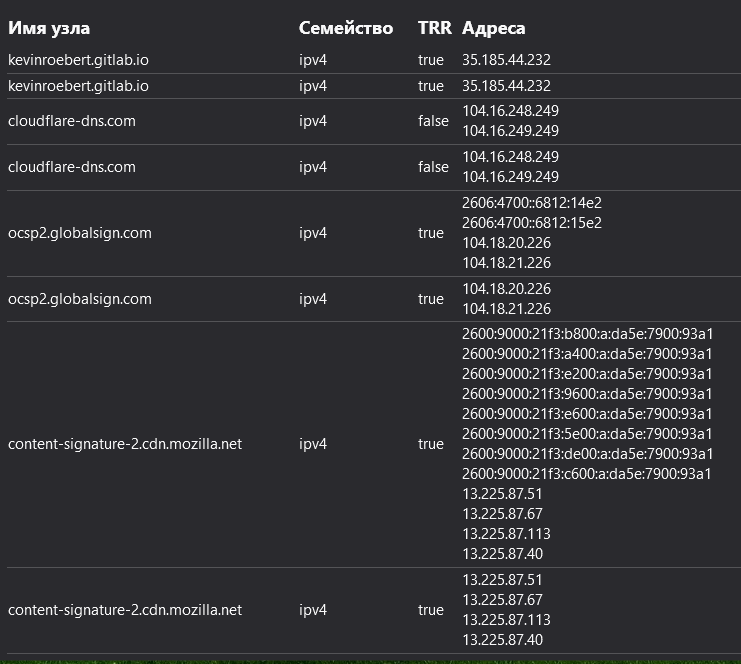Click "false" in the second cloudflare-dns.com row
741x664 pixels.
[x=433, y=167]
